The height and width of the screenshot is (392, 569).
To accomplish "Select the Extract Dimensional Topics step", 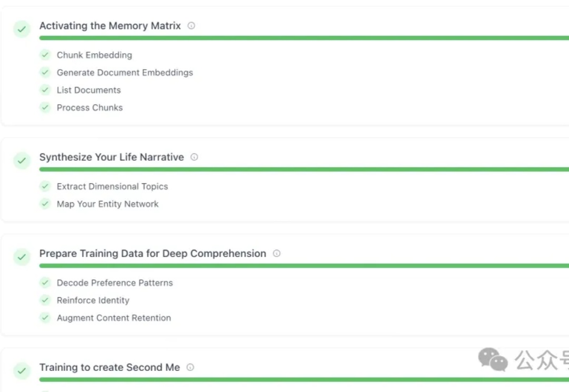I will (x=112, y=187).
